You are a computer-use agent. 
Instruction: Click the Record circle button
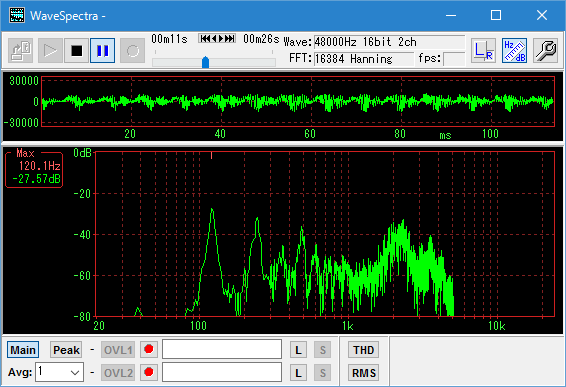(132, 51)
